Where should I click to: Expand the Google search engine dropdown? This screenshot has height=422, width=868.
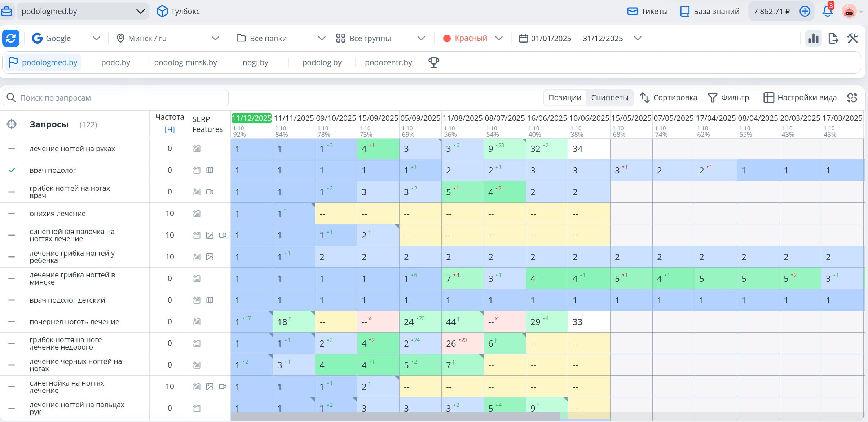pos(66,38)
